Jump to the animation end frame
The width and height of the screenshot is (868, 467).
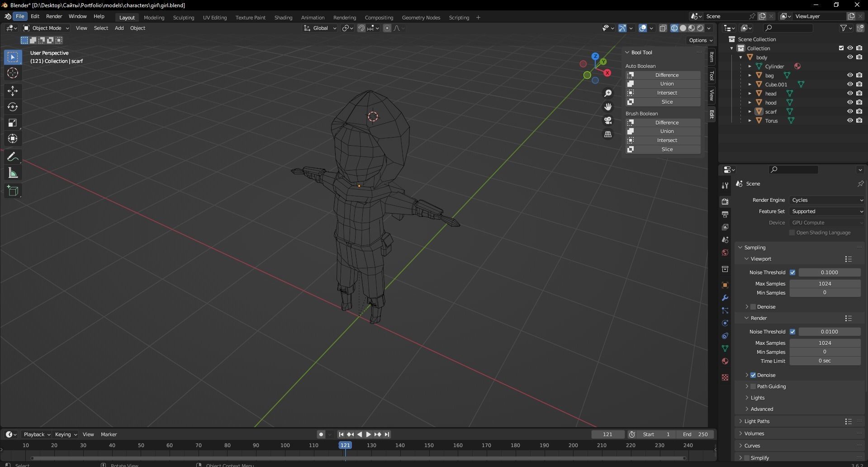pos(387,434)
